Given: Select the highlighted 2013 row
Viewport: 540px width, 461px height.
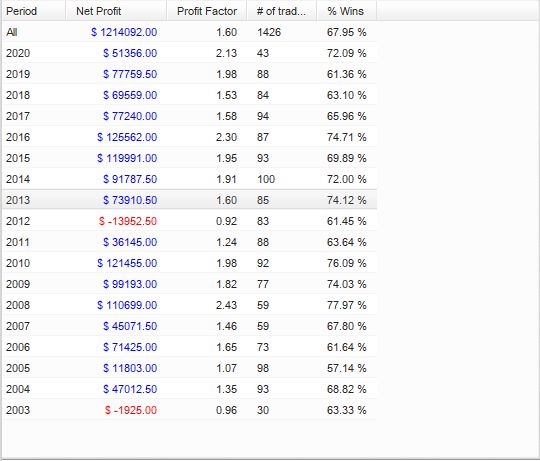Looking at the screenshot, I should click(189, 200).
